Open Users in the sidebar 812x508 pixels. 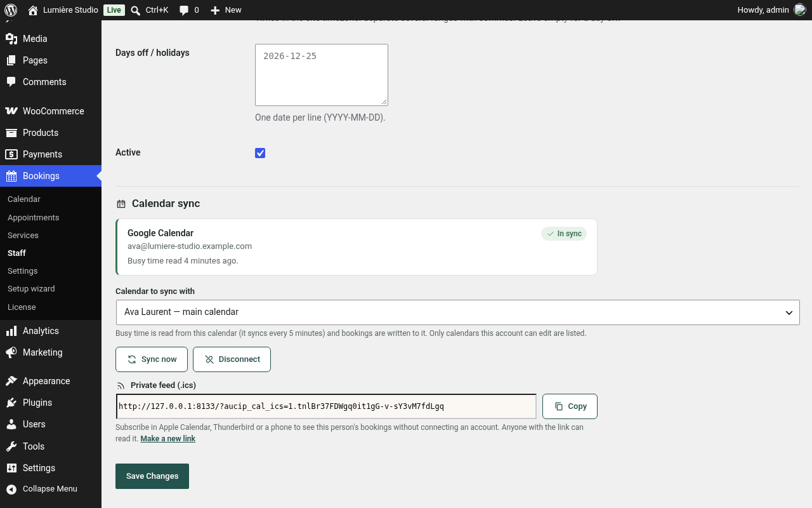pyautogui.click(x=51, y=424)
